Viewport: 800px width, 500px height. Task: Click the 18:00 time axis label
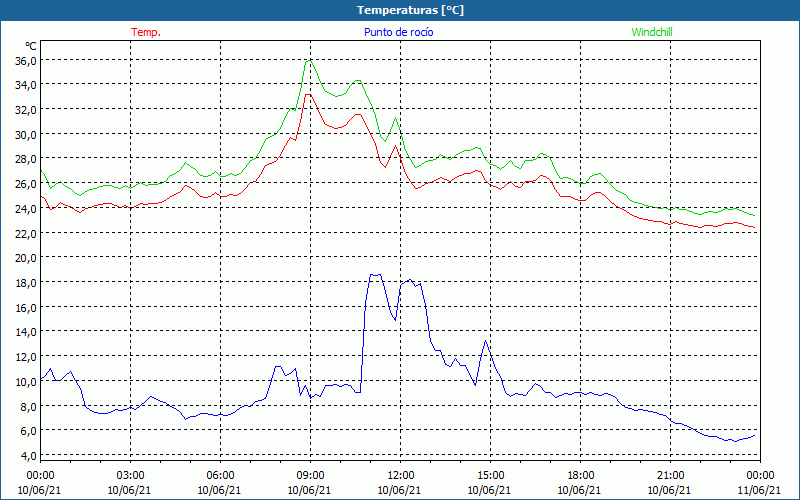pyautogui.click(x=581, y=476)
